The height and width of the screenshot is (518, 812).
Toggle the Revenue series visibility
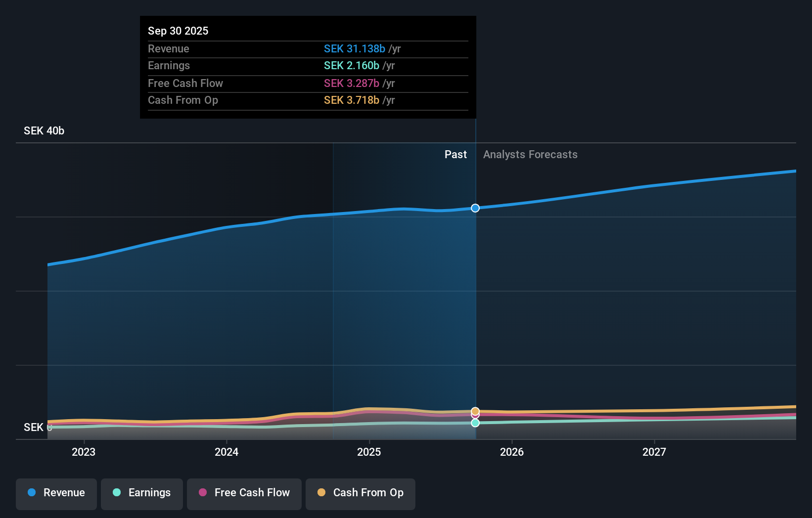56,494
